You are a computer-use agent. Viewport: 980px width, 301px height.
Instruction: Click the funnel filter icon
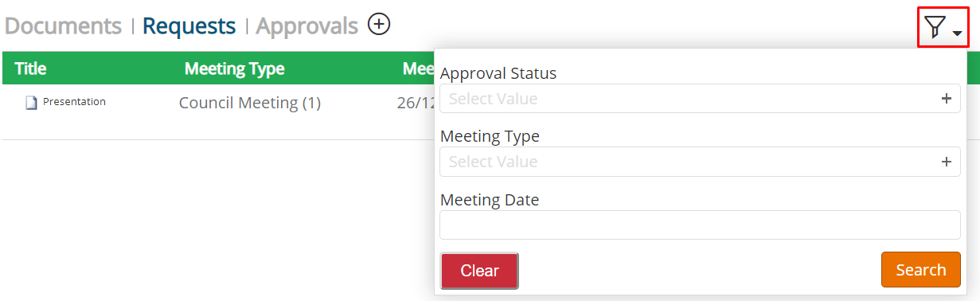[935, 29]
